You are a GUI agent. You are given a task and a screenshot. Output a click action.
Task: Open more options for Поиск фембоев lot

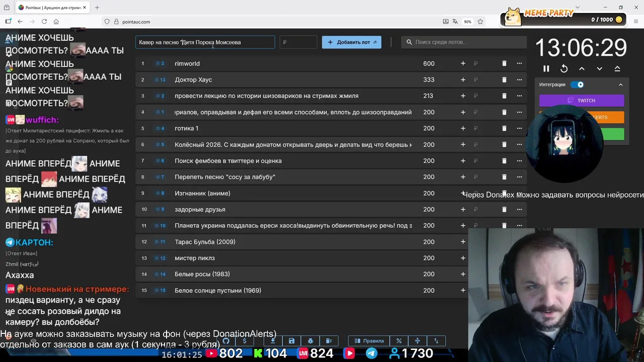click(x=519, y=160)
